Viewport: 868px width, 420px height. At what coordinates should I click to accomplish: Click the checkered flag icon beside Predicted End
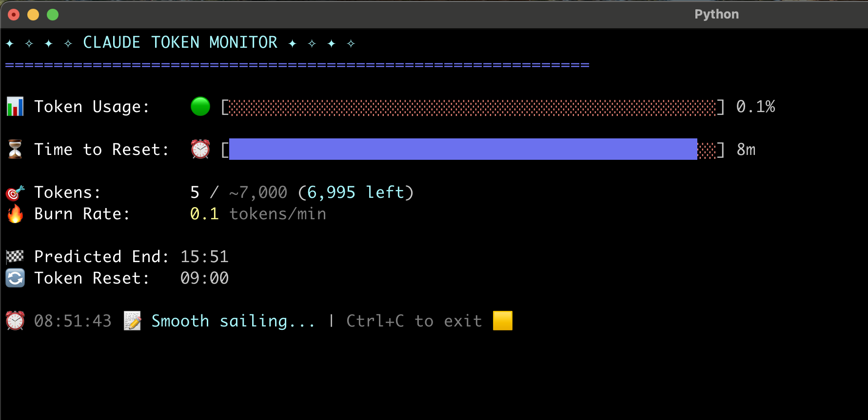click(x=15, y=256)
